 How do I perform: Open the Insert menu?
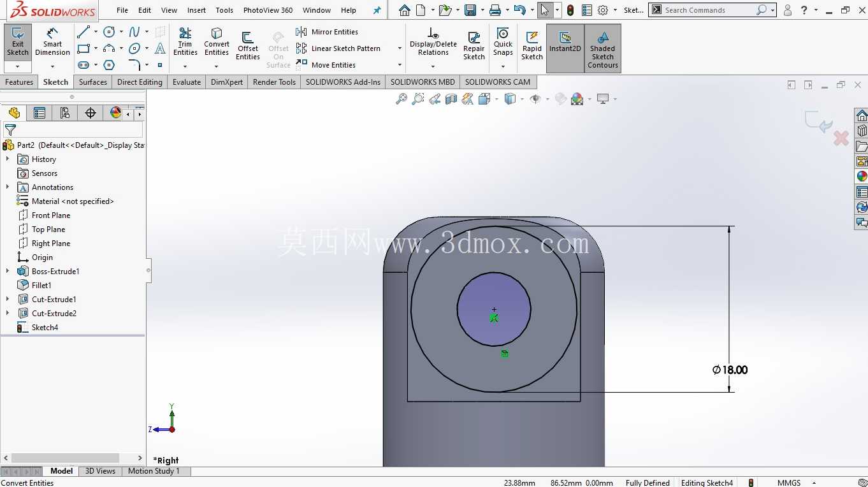click(196, 10)
